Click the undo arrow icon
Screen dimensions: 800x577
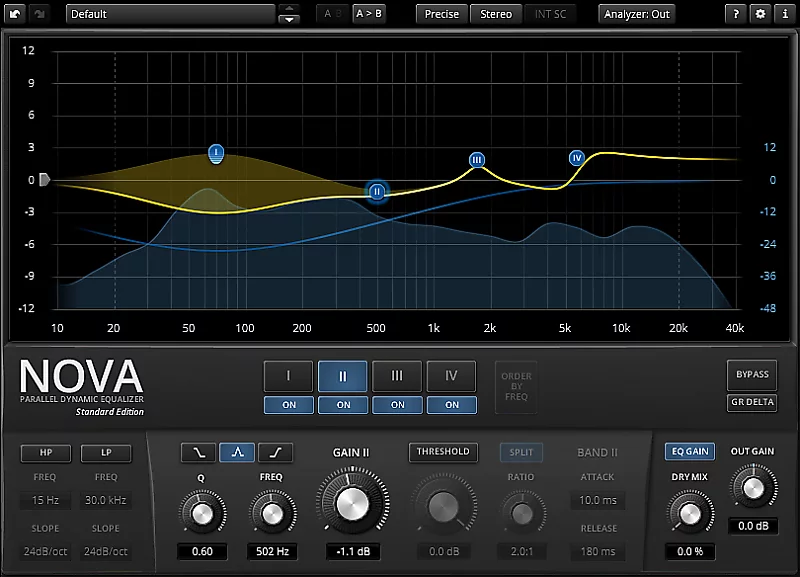pos(15,14)
